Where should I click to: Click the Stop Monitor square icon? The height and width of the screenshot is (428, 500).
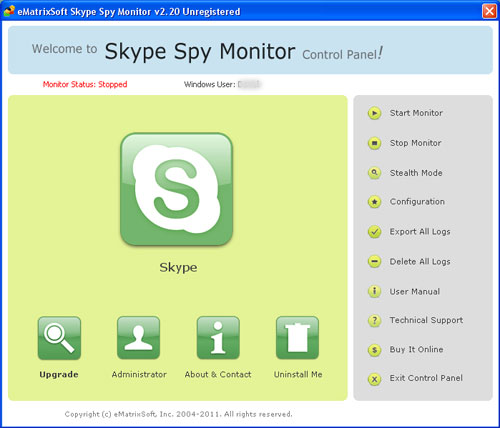point(375,143)
